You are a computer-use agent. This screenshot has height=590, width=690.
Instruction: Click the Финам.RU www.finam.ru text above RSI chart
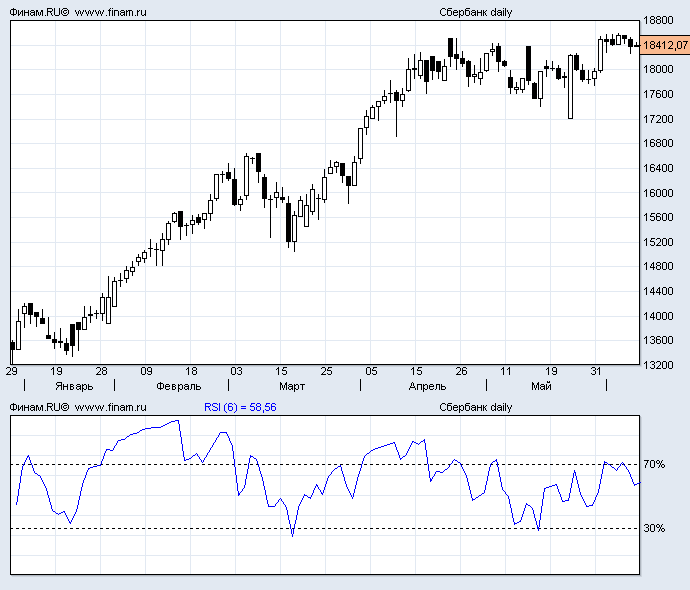tap(78, 407)
